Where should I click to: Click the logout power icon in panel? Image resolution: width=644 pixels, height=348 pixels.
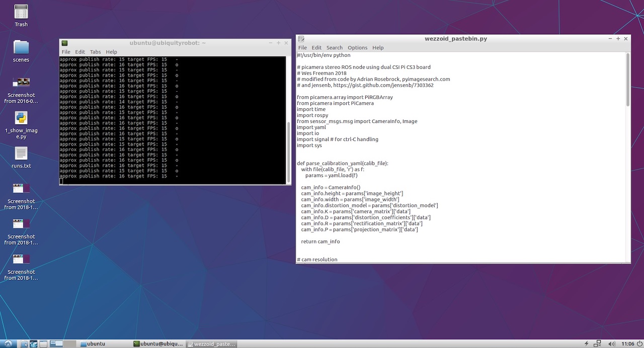[639, 344]
